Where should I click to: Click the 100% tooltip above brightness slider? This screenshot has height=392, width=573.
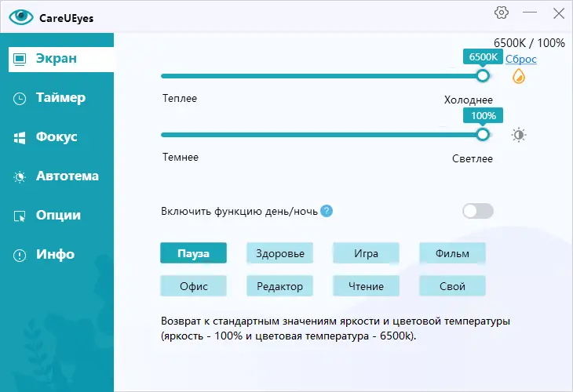483,116
